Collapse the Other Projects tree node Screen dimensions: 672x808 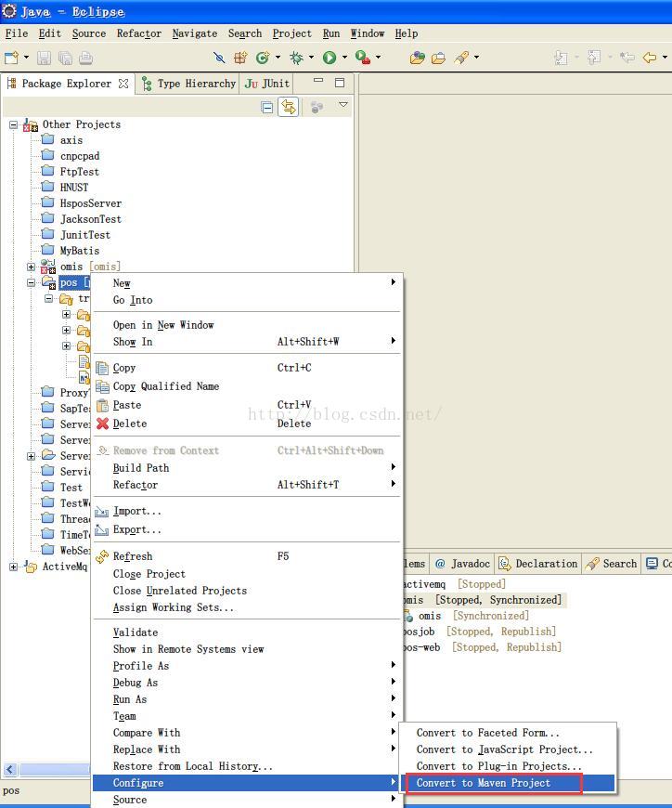pyautogui.click(x=14, y=124)
